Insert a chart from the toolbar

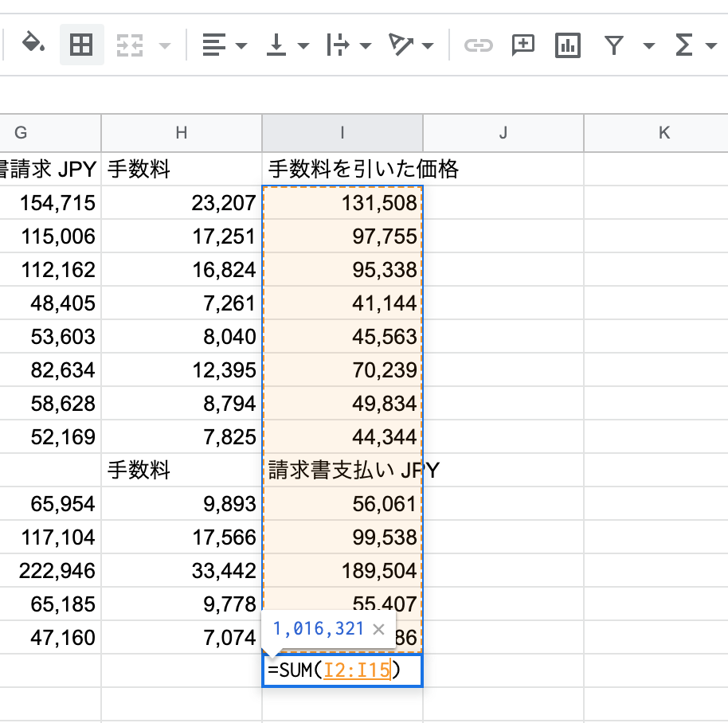coord(568,45)
